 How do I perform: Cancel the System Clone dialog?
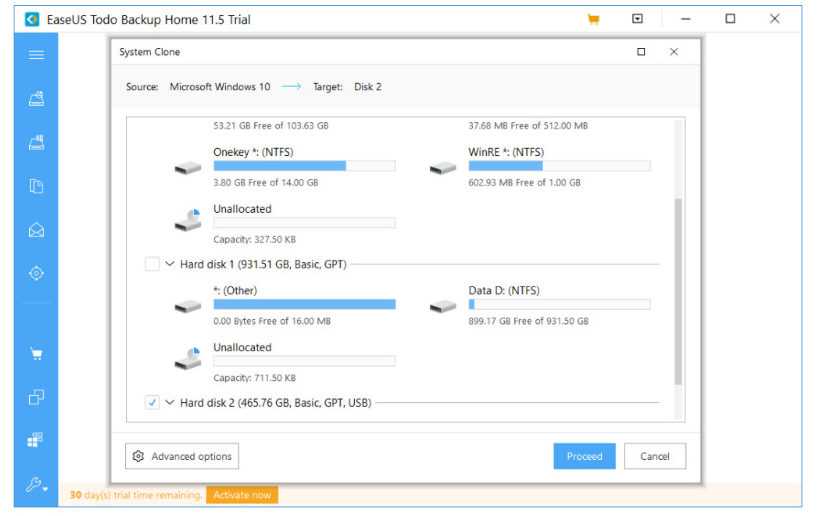coord(655,456)
